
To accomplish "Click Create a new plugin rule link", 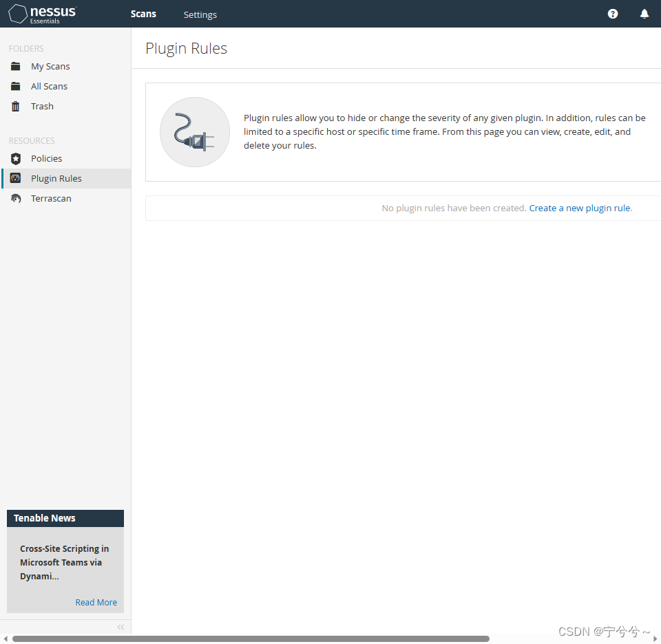I will point(580,208).
